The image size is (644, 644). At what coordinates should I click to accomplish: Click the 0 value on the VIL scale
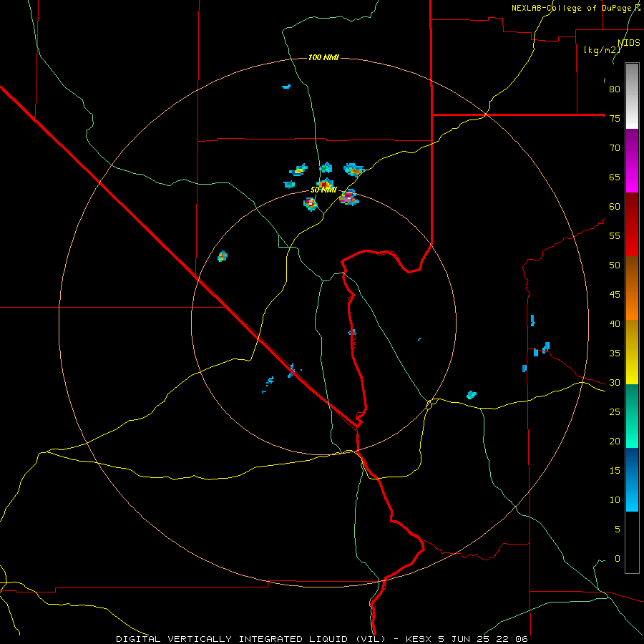(x=618, y=559)
